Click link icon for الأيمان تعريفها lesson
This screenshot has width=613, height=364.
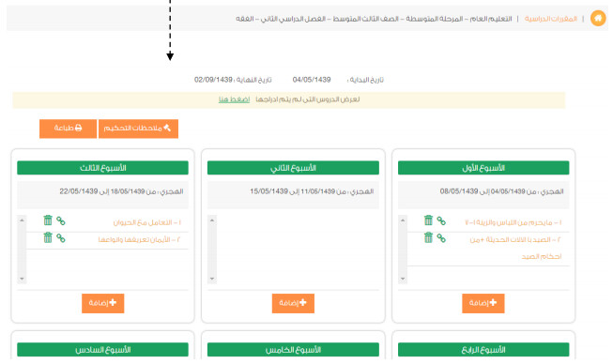tap(61, 238)
